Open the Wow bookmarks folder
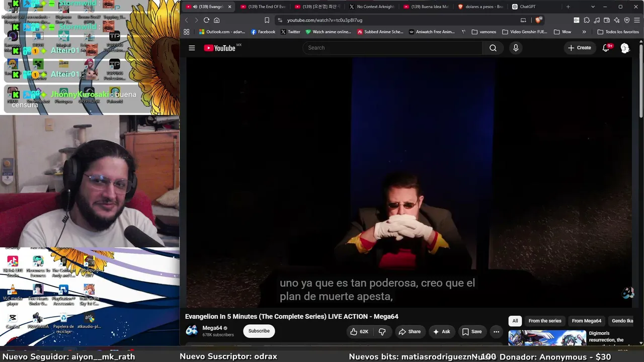This screenshot has width=644, height=362. click(562, 32)
